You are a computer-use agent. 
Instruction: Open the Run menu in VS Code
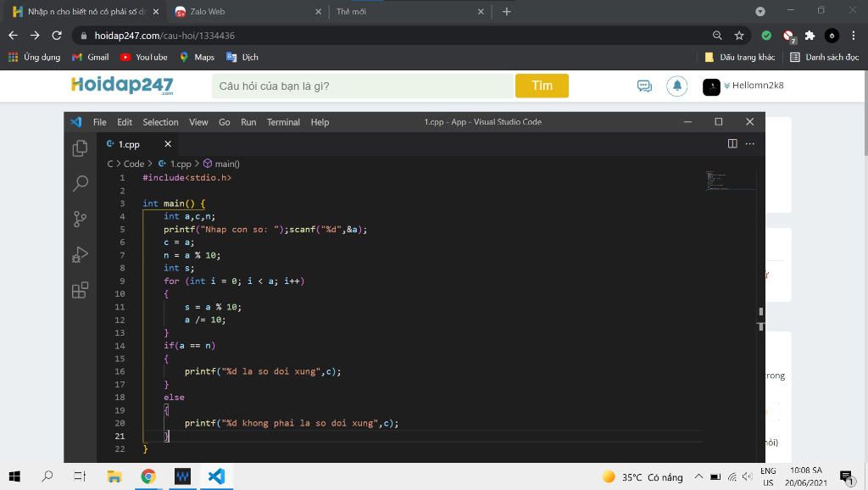pyautogui.click(x=248, y=122)
